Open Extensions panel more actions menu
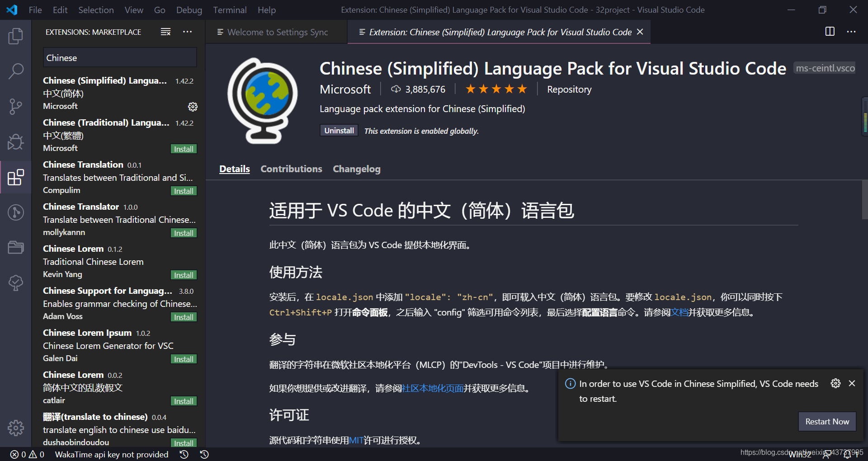The height and width of the screenshot is (461, 868). 187,32
